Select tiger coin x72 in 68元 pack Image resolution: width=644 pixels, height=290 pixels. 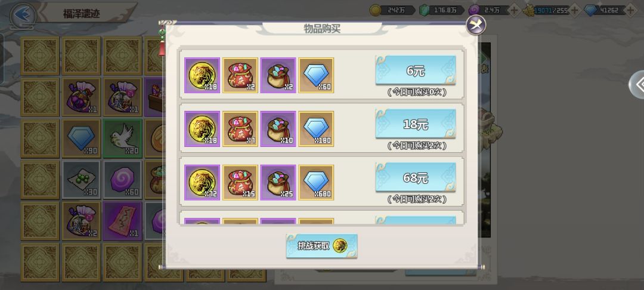tap(202, 183)
